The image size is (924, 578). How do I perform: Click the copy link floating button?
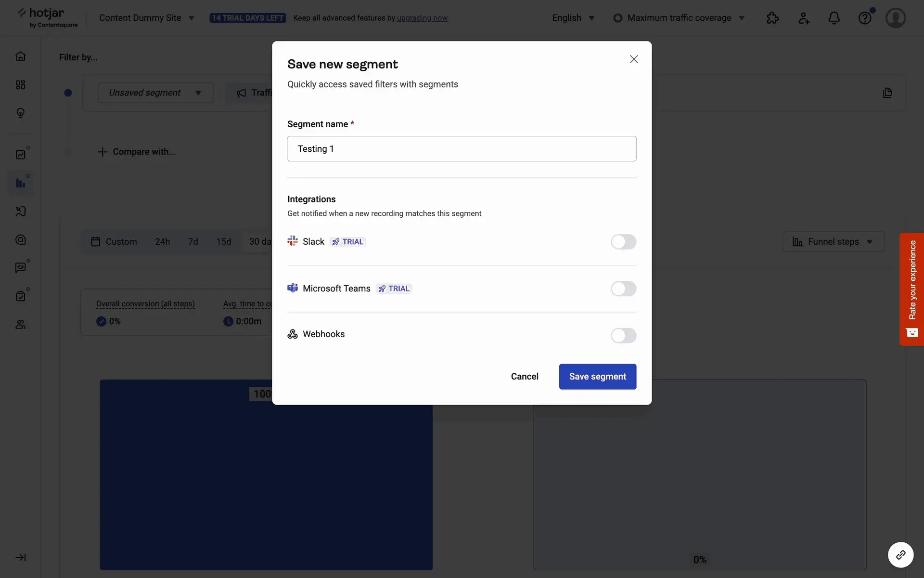tap(900, 554)
